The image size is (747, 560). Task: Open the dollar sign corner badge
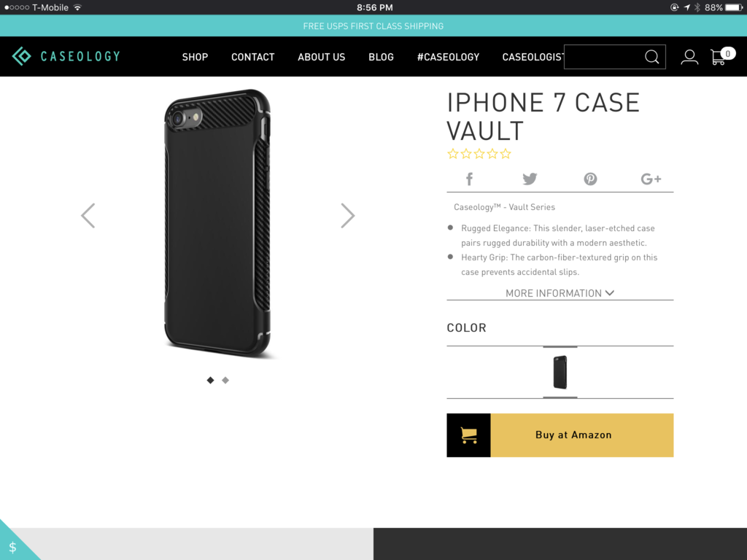click(13, 547)
